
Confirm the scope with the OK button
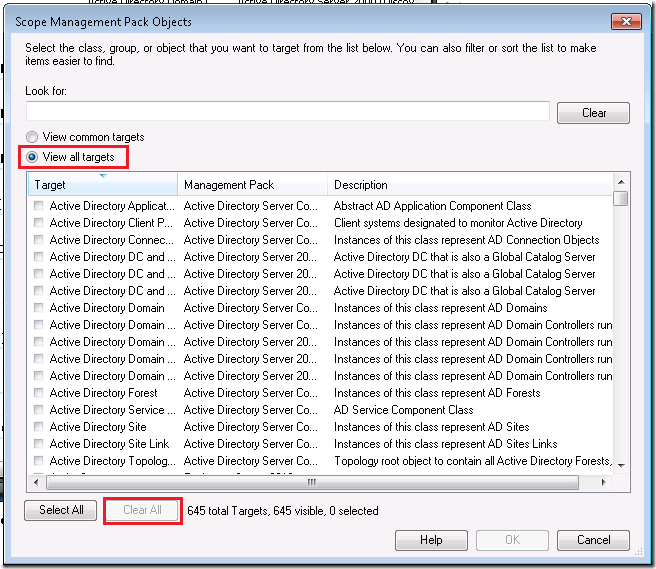click(512, 540)
